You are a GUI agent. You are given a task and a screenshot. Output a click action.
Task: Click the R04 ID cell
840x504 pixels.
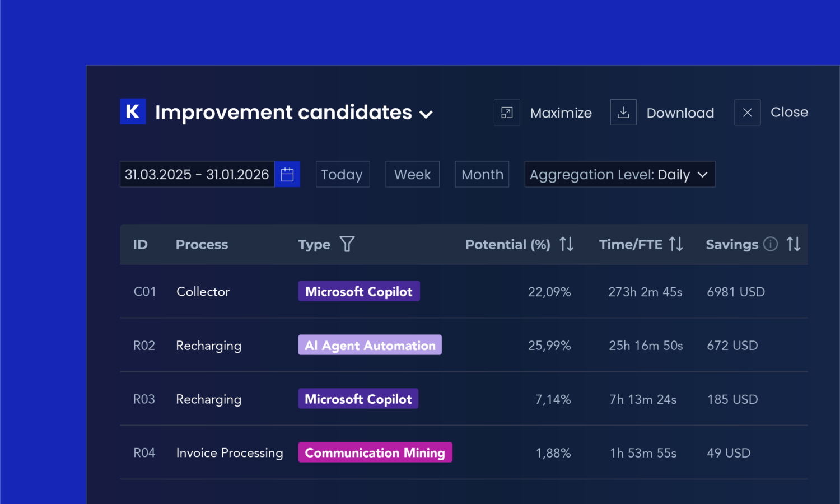point(144,453)
